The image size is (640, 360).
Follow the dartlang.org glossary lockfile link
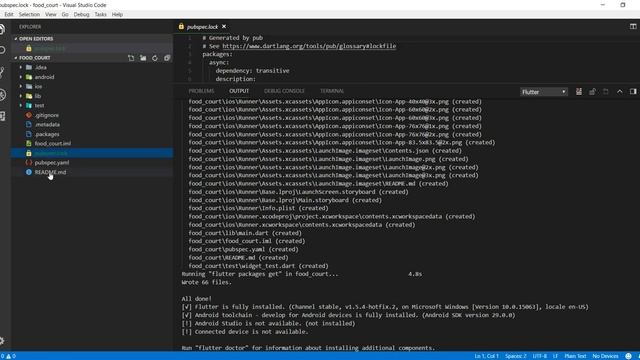(x=309, y=46)
